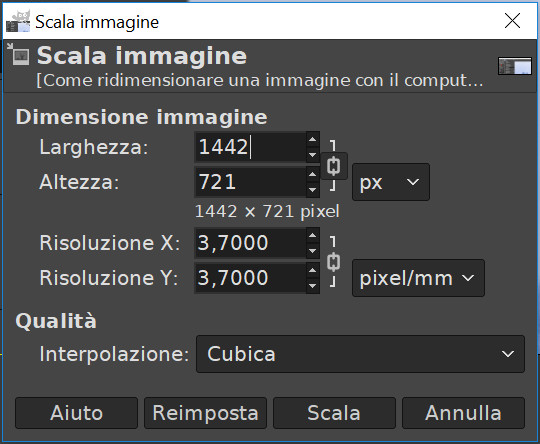The width and height of the screenshot is (540, 444).
Task: Open the px unit dropdown
Action: pos(391,182)
